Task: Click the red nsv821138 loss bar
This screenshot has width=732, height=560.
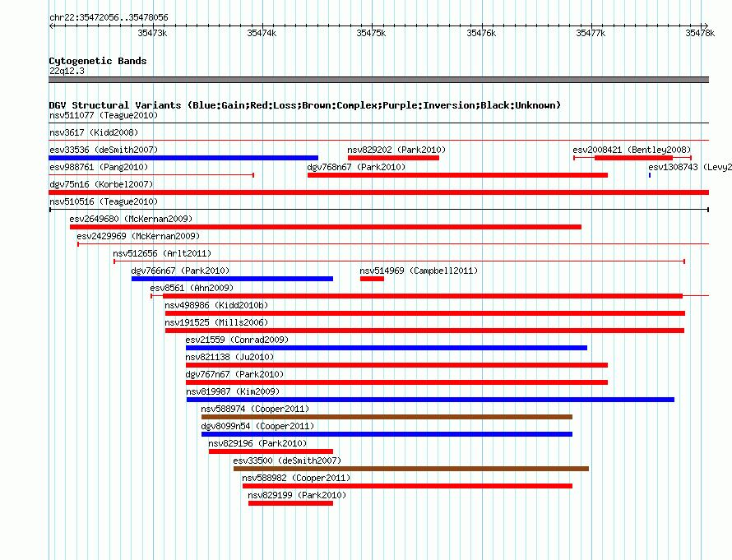Action: point(396,365)
